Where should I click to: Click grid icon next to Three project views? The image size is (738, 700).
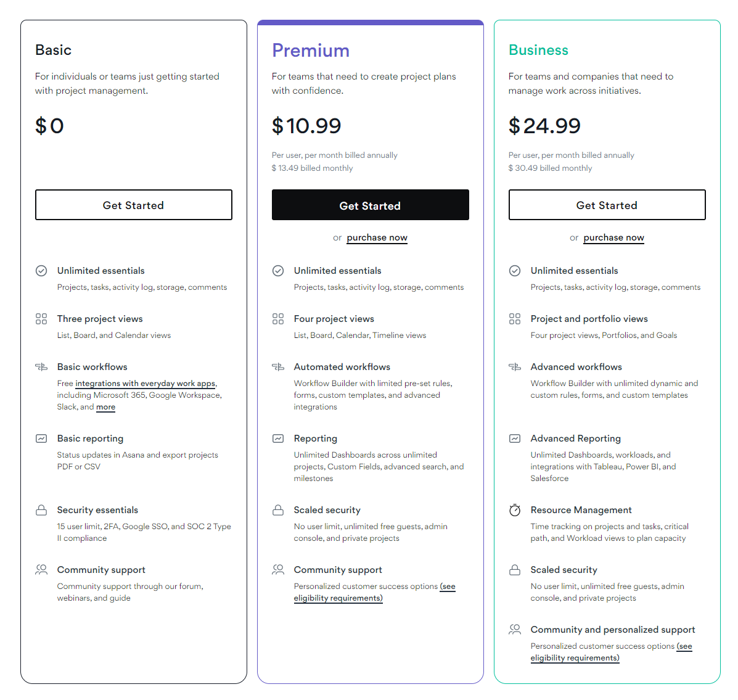[41, 319]
